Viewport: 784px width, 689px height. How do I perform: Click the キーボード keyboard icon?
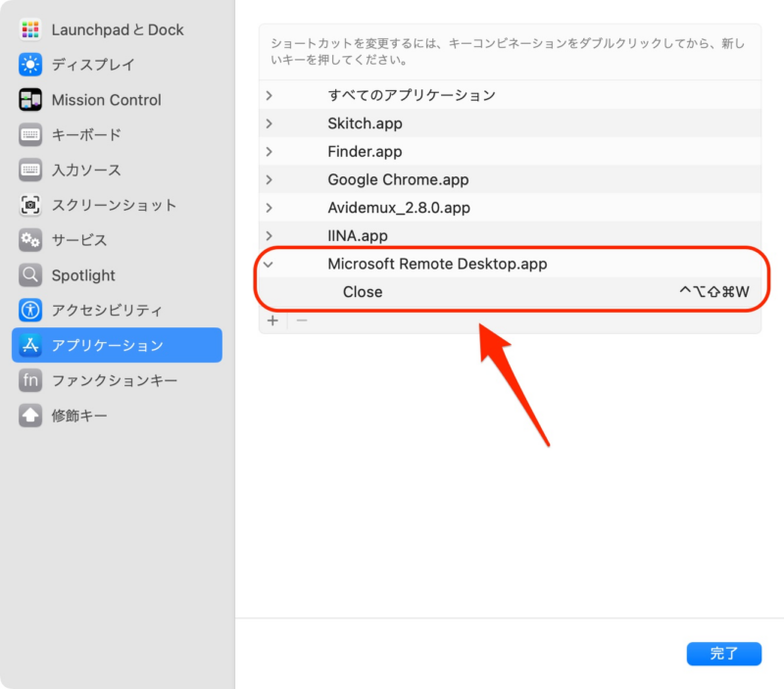point(30,135)
